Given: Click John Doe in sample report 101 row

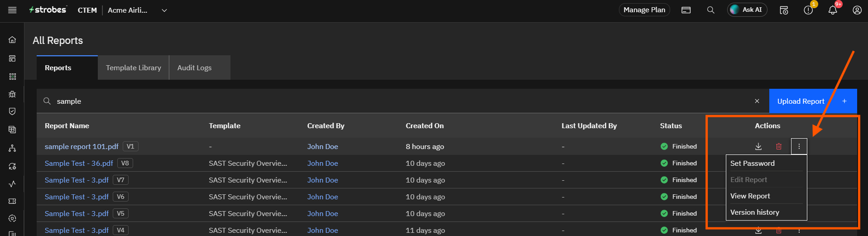Looking at the screenshot, I should pyautogui.click(x=322, y=146).
